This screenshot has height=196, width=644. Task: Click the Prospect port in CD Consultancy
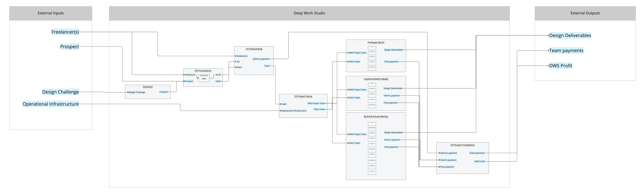(189, 81)
